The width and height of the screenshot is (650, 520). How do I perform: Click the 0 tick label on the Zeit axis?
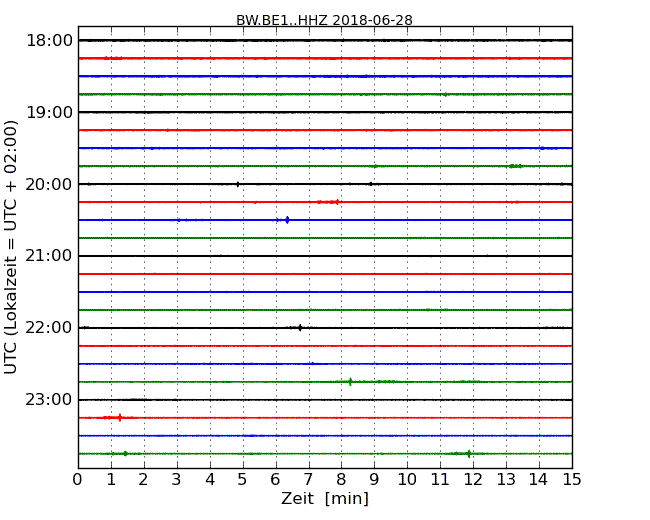(x=78, y=480)
